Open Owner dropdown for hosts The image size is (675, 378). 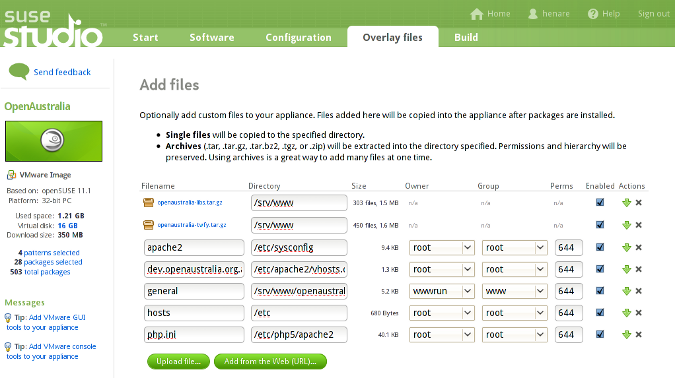[x=442, y=313]
